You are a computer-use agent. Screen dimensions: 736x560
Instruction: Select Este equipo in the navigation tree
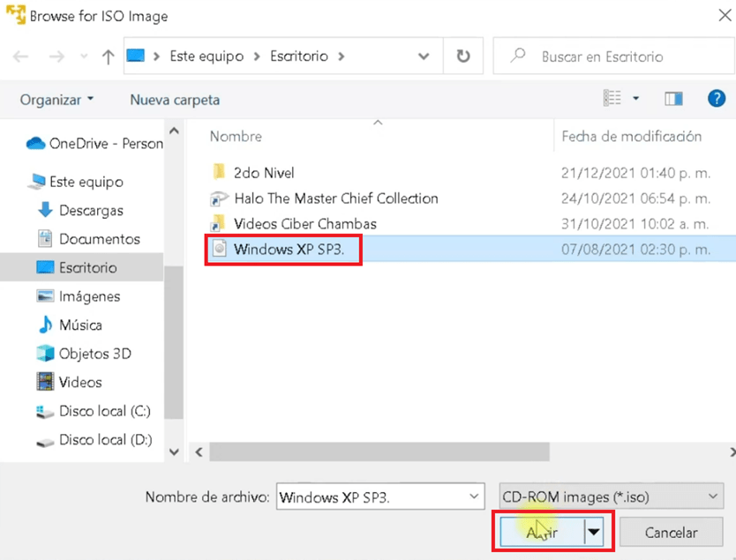(75, 182)
